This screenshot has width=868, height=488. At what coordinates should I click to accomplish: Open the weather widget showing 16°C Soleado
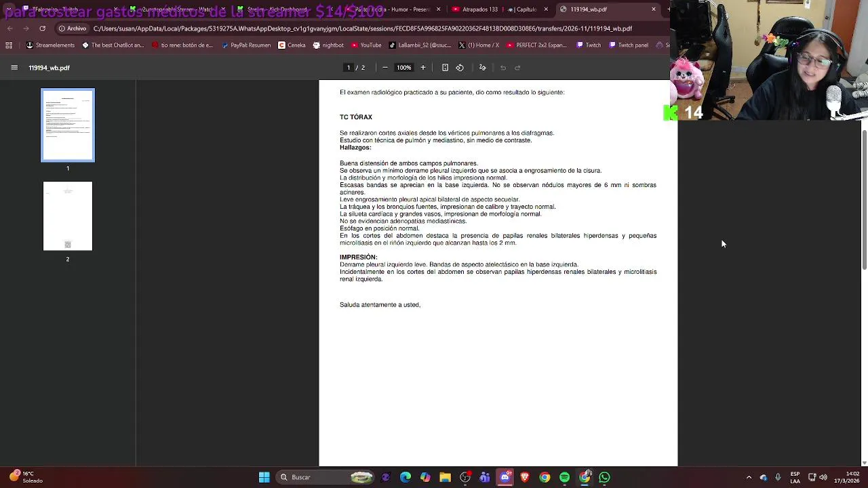[x=27, y=477]
